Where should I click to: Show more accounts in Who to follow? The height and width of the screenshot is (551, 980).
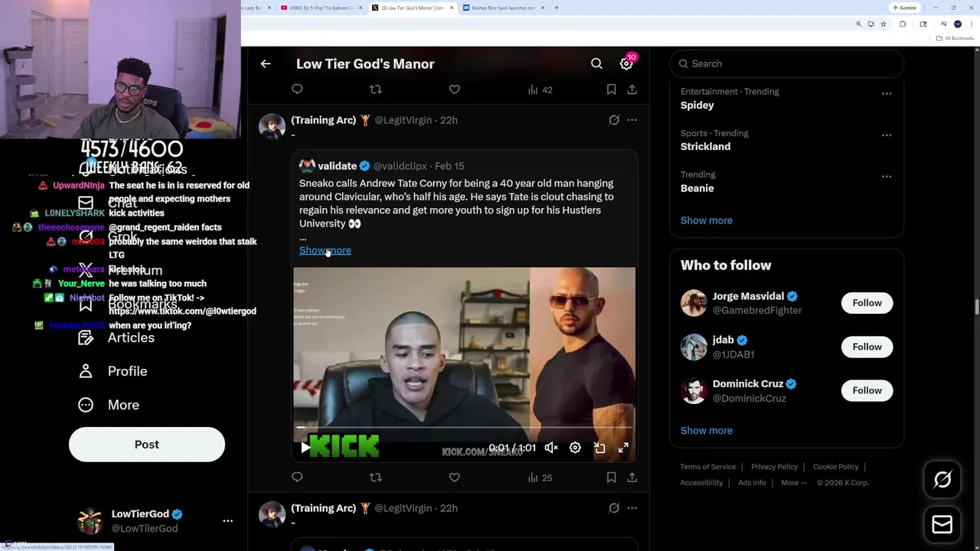tap(706, 430)
